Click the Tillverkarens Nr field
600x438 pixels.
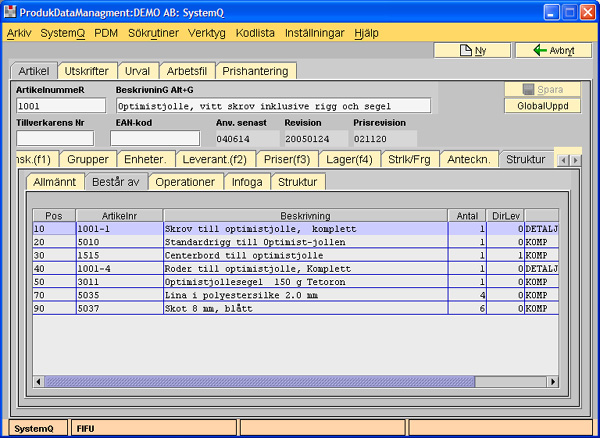[x=55, y=138]
